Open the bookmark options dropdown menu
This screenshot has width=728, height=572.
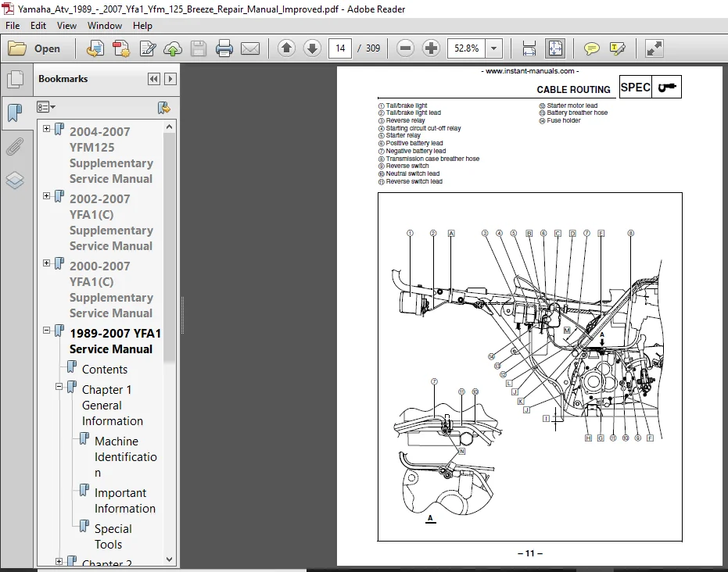[x=46, y=108]
